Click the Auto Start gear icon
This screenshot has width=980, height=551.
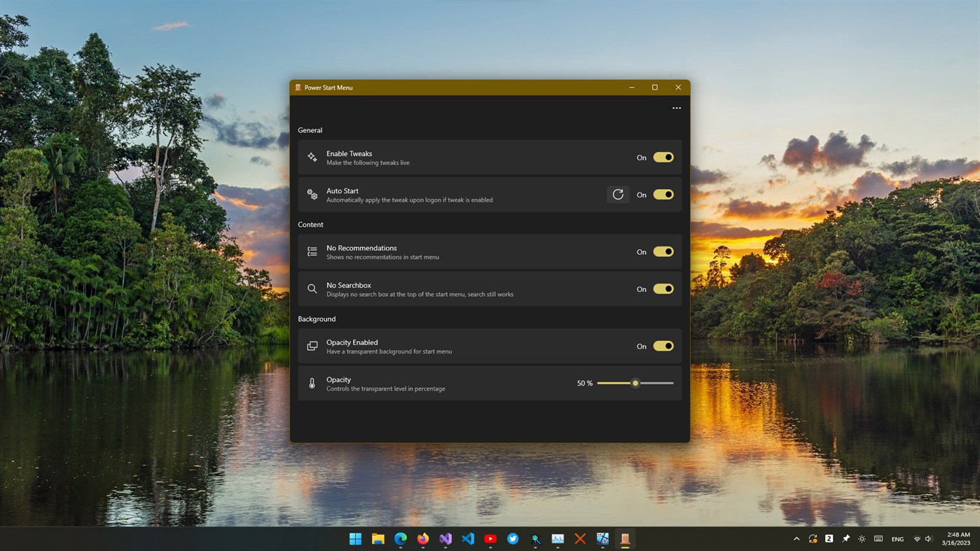(312, 195)
